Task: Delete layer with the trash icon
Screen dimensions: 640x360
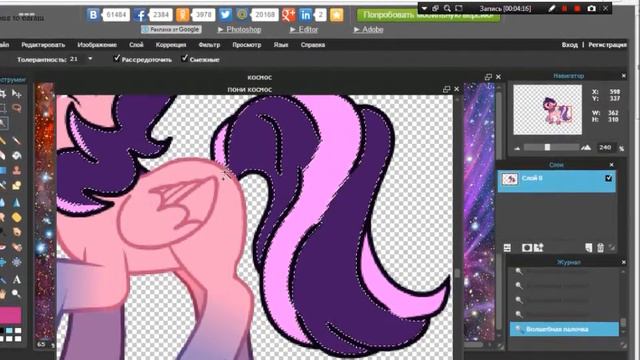Action: coord(600,248)
